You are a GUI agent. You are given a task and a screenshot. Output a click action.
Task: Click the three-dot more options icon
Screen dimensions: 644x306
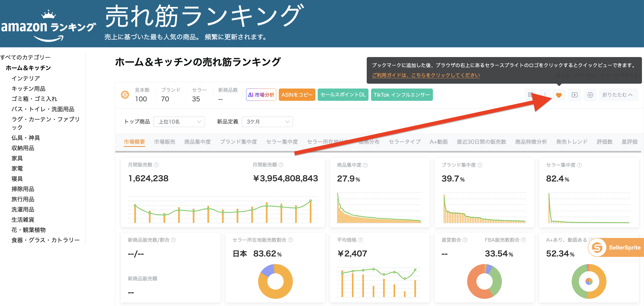pyautogui.click(x=545, y=95)
